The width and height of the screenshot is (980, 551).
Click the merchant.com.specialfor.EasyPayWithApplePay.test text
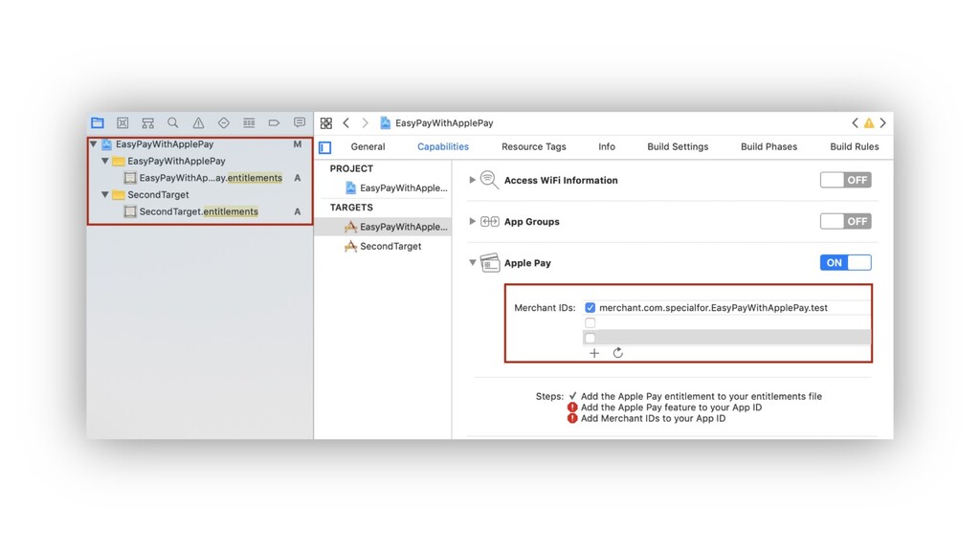coord(713,308)
